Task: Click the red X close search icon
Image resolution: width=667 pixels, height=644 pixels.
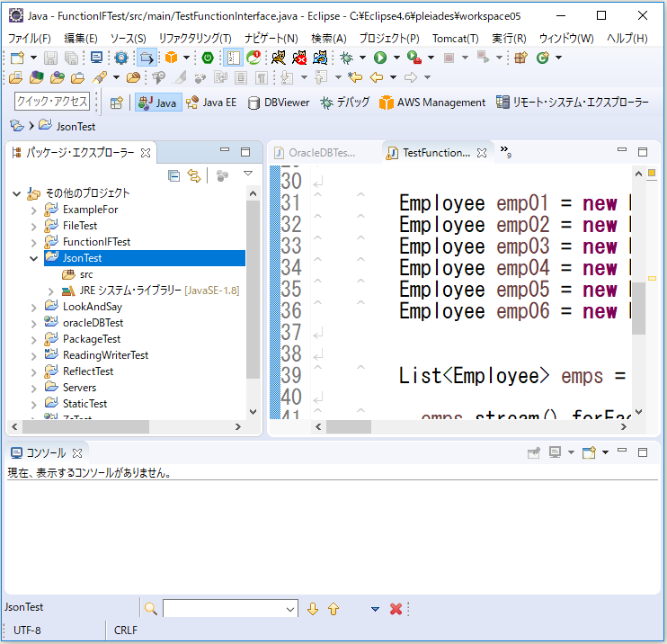Action: coord(396,609)
